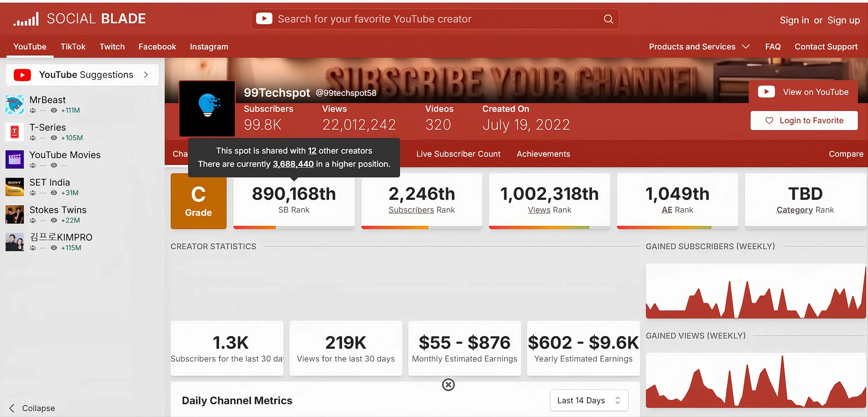Switch to the YouTube platform tab
Screen dimensions: 868x417
[x=30, y=47]
